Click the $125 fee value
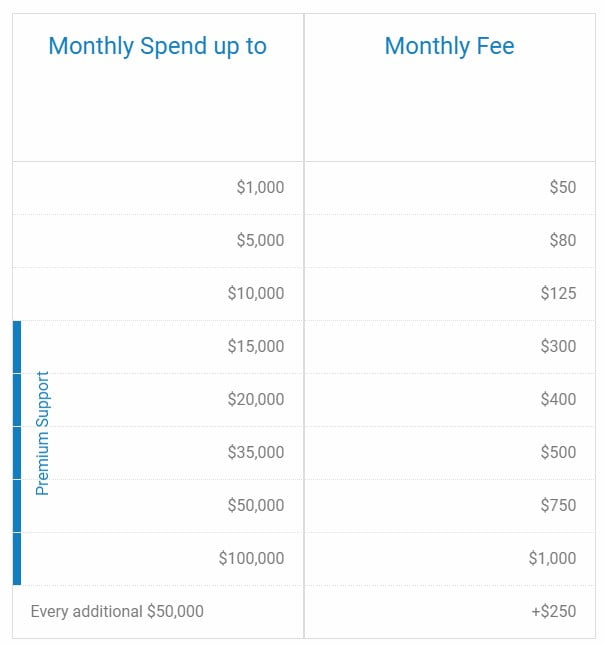Screen dimensions: 605x645 pyautogui.click(x=558, y=293)
